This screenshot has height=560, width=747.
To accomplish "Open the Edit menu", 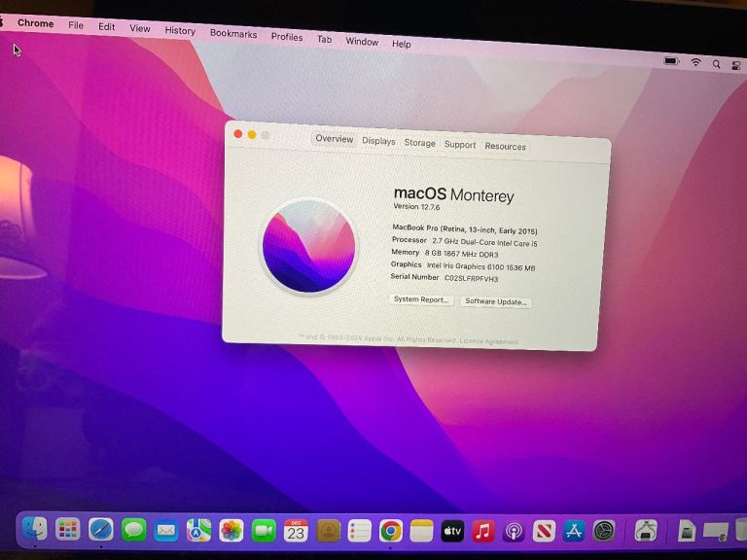I will pos(106,26).
